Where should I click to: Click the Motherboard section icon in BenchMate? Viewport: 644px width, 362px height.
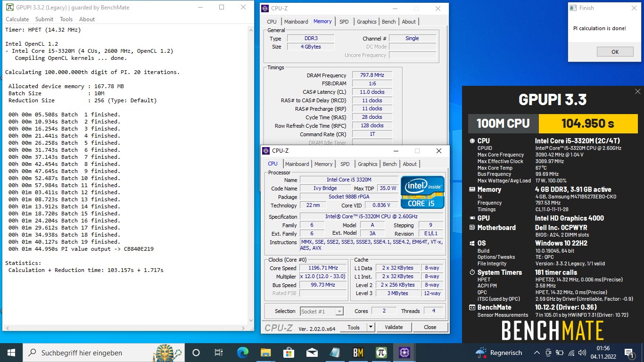[x=472, y=227]
